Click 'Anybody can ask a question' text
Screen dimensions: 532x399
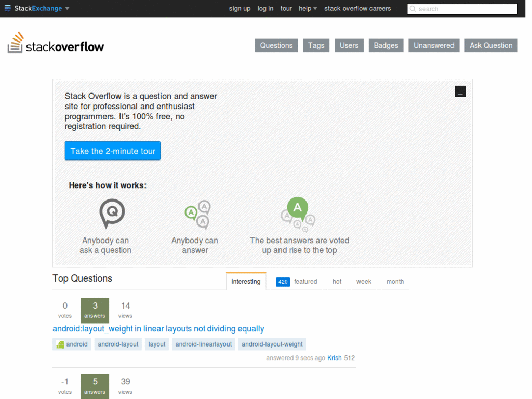105,245
